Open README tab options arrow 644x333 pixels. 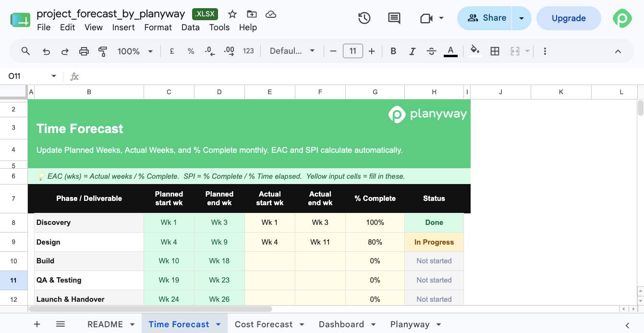pos(132,324)
